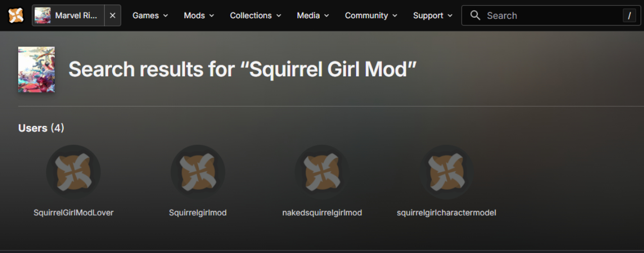Click the Marvel Rivals thumbnail in navbar

click(x=42, y=16)
